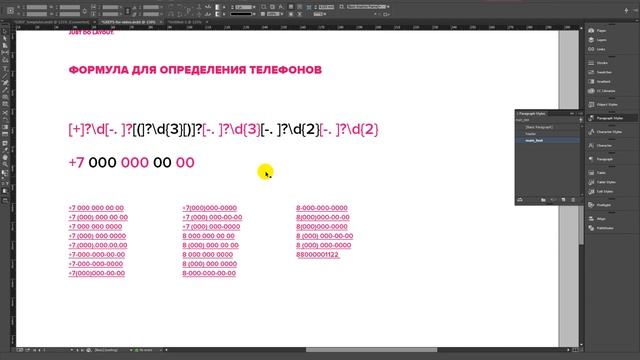Click the stroke color swatch in control bar
Viewport: 640px width, 360px height.
[x=218, y=14]
